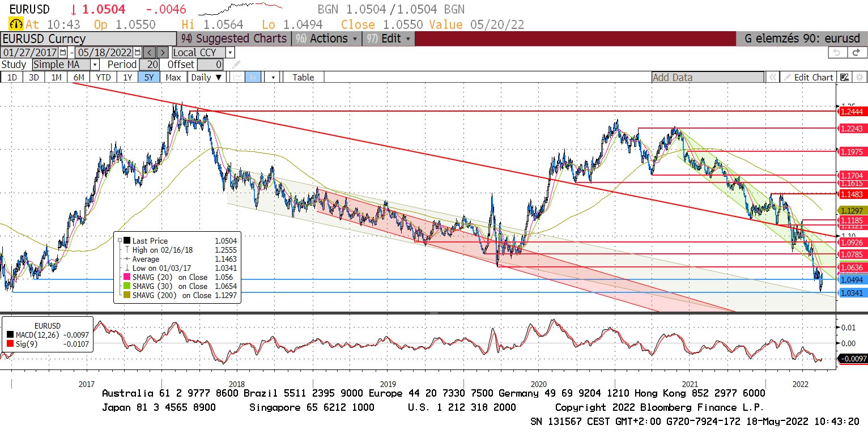Open the chart type options dropdown arrow

(x=273, y=77)
